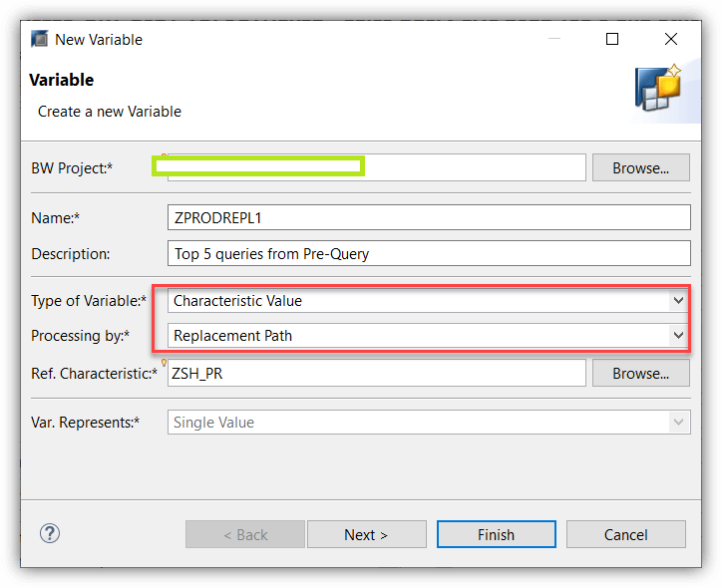Click the Description text field

[x=429, y=253]
